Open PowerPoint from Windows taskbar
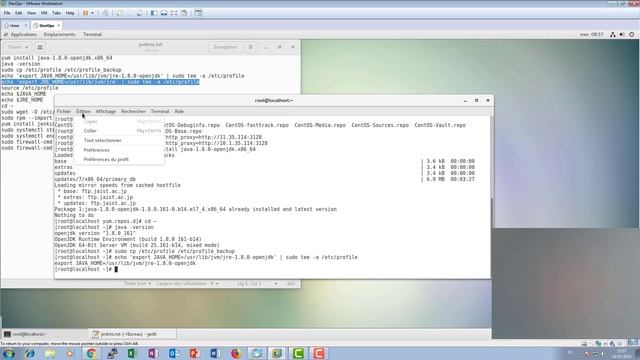 click(x=194, y=353)
